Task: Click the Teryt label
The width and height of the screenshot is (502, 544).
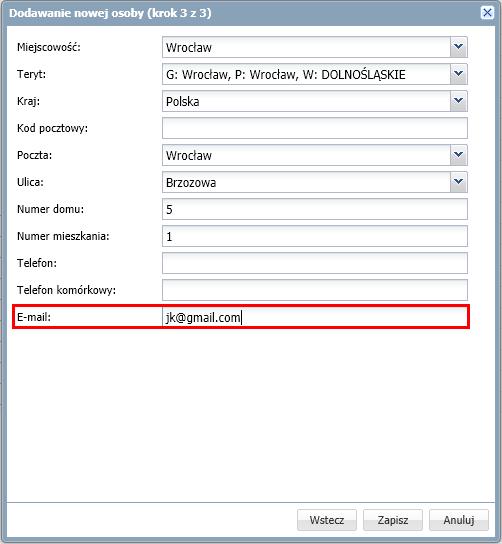Action: pyautogui.click(x=32, y=74)
